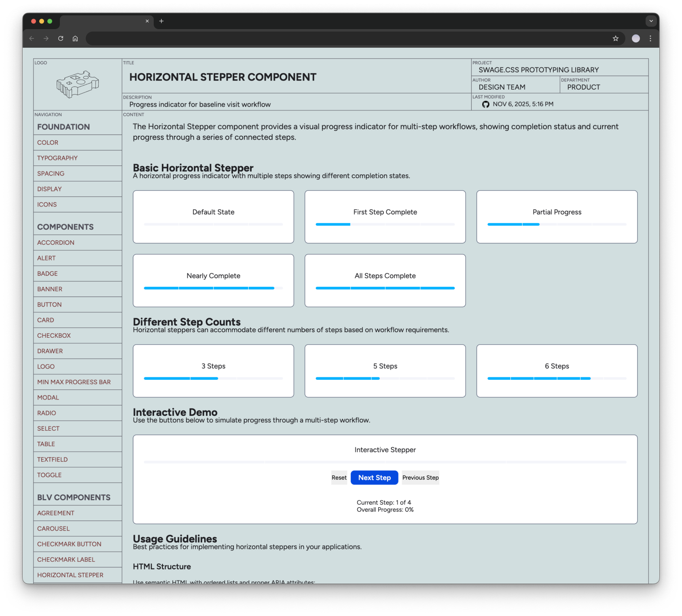Click the All Steps Complete stepper bar
682x616 pixels.
pyautogui.click(x=385, y=288)
